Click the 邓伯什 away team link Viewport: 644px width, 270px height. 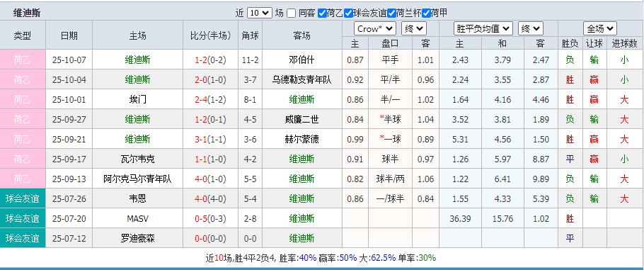[x=302, y=60]
